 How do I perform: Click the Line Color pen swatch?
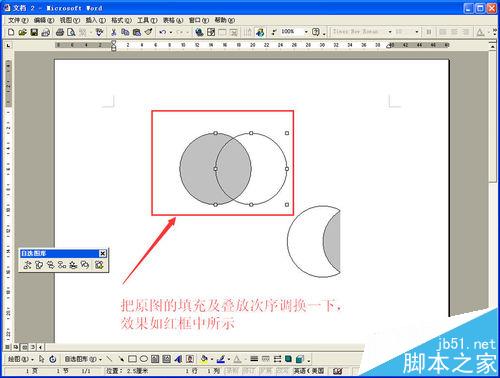[x=221, y=359]
